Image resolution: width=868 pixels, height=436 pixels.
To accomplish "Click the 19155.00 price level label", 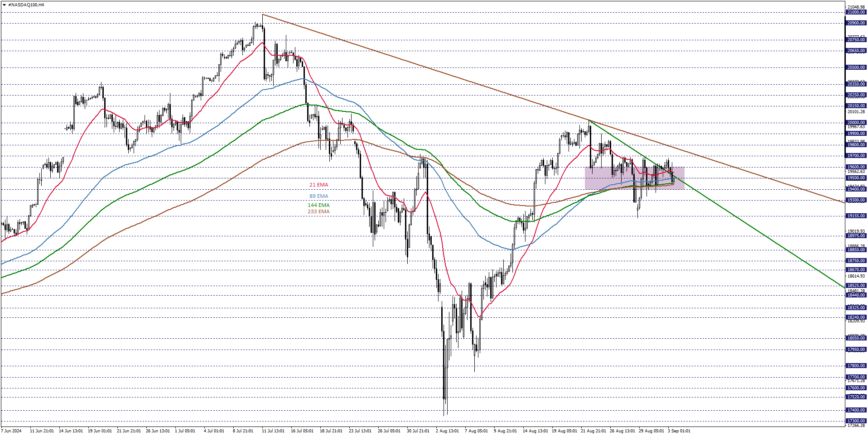I will click(856, 216).
